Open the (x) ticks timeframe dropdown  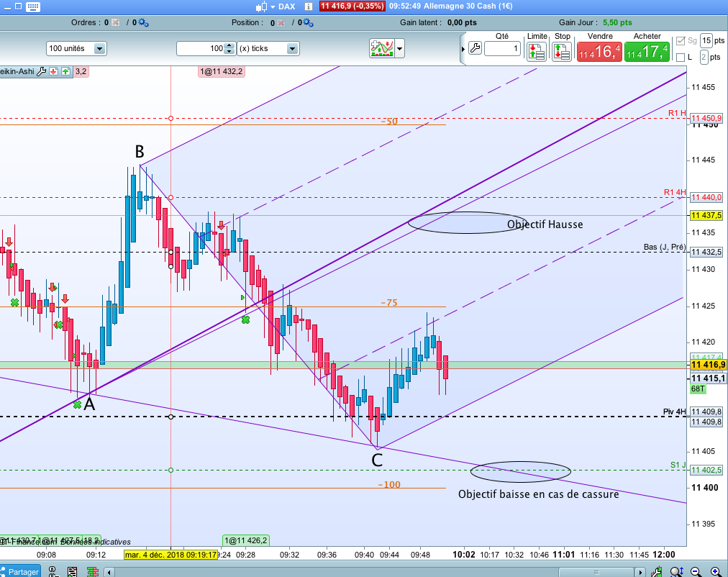(268, 48)
